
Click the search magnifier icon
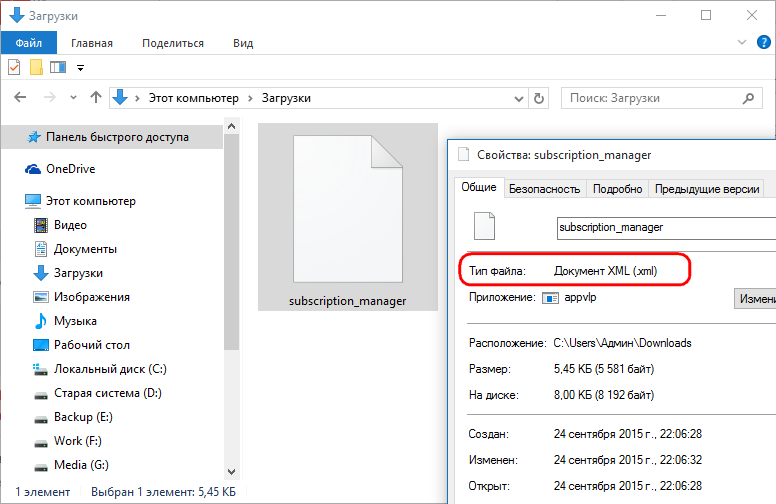click(x=745, y=98)
